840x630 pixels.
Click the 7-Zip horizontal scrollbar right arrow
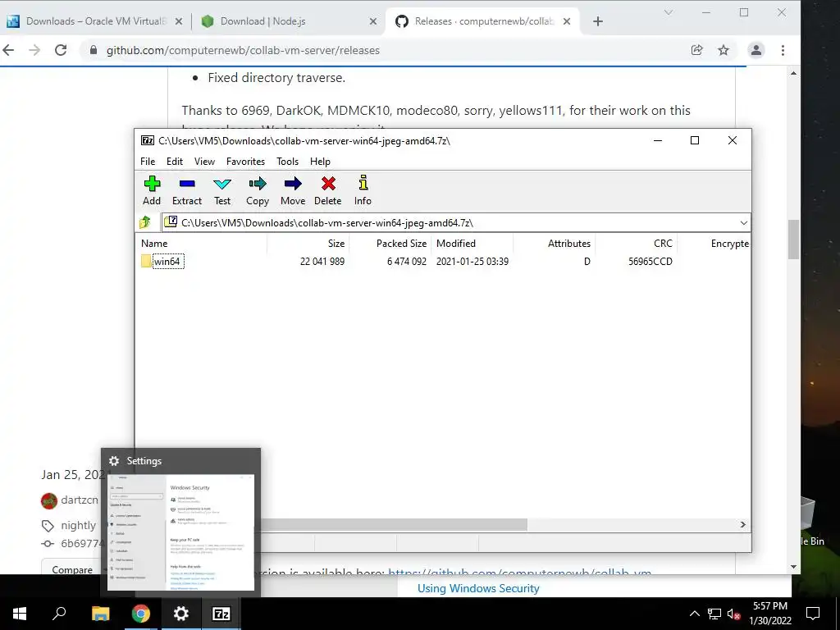coord(743,524)
